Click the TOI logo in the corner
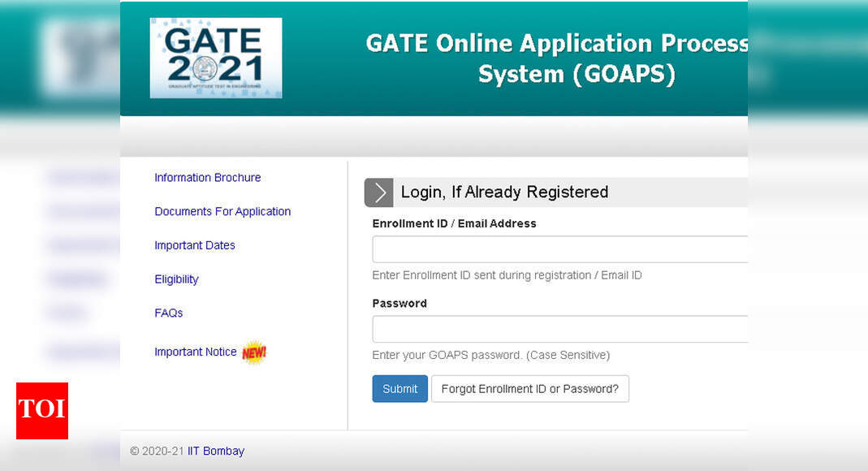The height and width of the screenshot is (471, 868). click(x=41, y=411)
